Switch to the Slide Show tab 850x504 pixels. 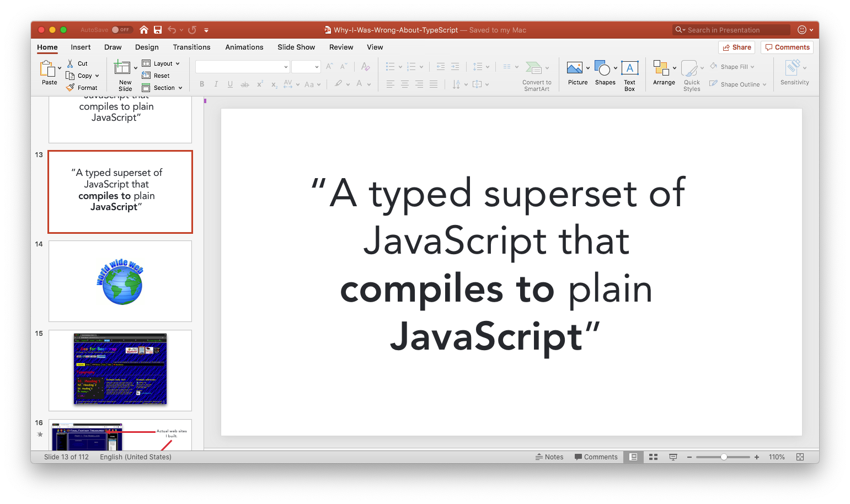[296, 47]
